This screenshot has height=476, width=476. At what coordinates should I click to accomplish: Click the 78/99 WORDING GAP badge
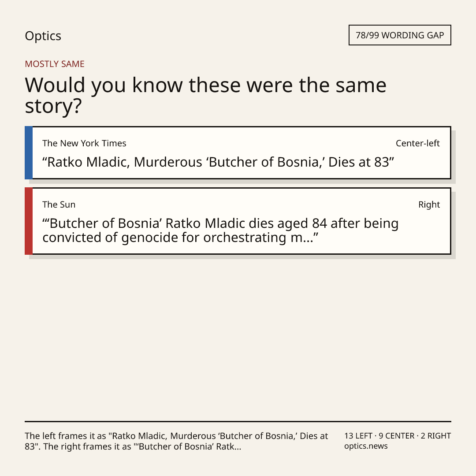click(x=400, y=35)
